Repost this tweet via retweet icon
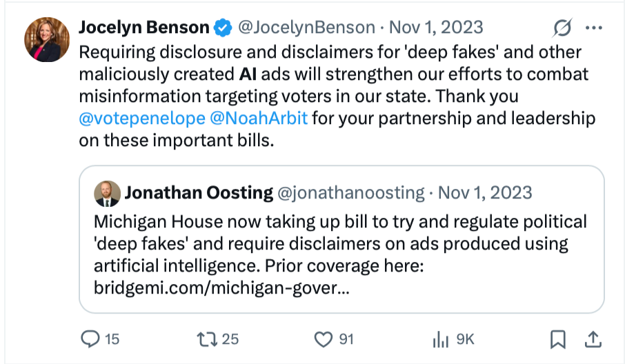625x364 pixels. [206, 338]
